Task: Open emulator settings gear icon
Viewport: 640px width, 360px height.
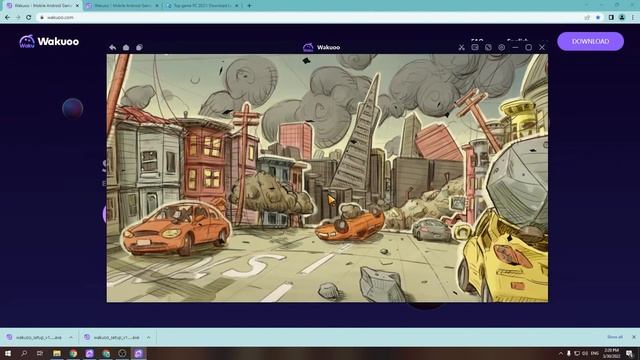Action: click(x=502, y=47)
